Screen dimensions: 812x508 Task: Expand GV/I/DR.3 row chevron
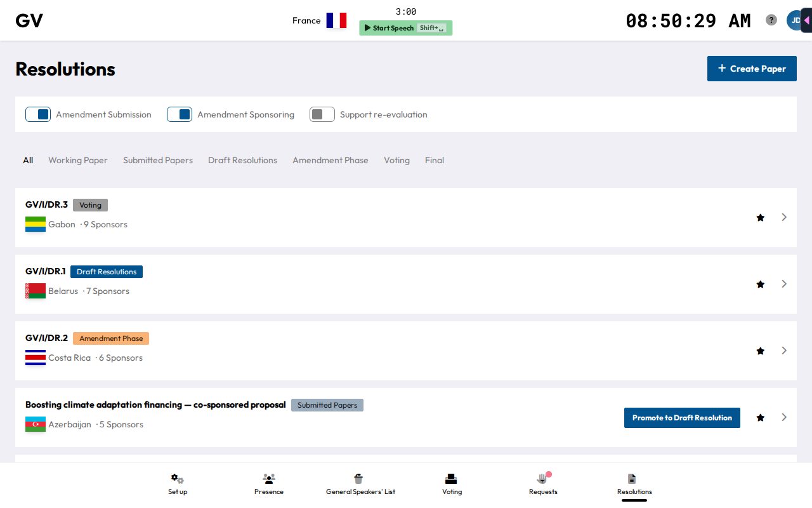tap(784, 217)
